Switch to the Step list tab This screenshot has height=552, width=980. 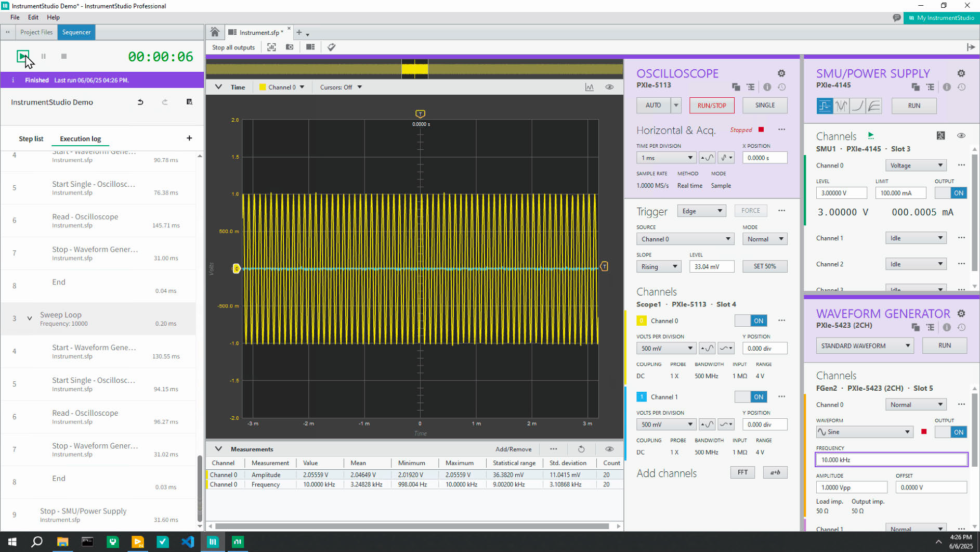[x=31, y=139]
